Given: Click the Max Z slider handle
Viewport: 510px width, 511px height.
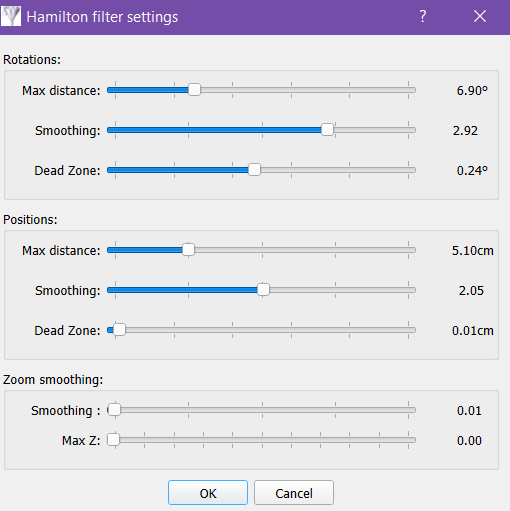Looking at the screenshot, I should [113, 440].
